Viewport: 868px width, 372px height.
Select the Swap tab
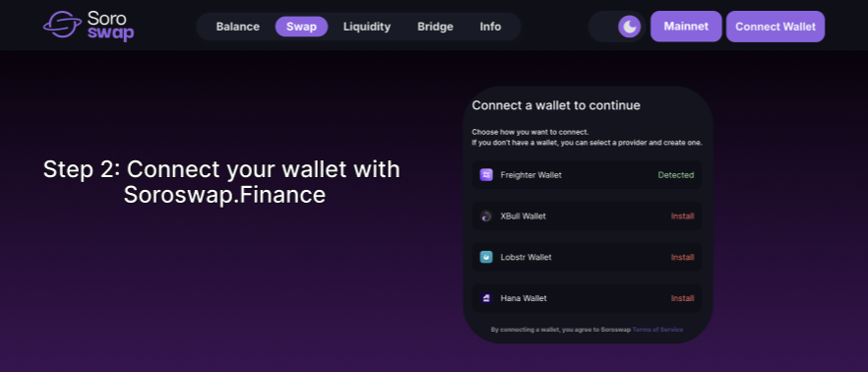coord(302,27)
